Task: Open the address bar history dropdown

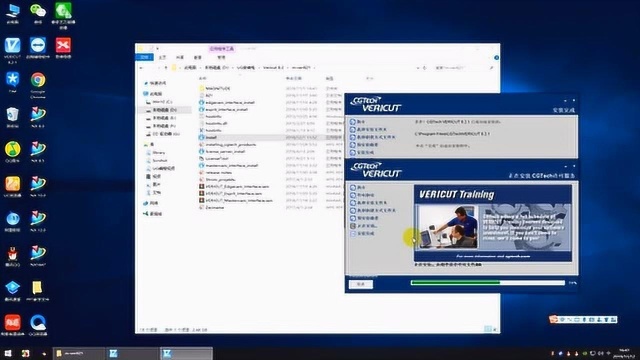Action: pos(418,68)
